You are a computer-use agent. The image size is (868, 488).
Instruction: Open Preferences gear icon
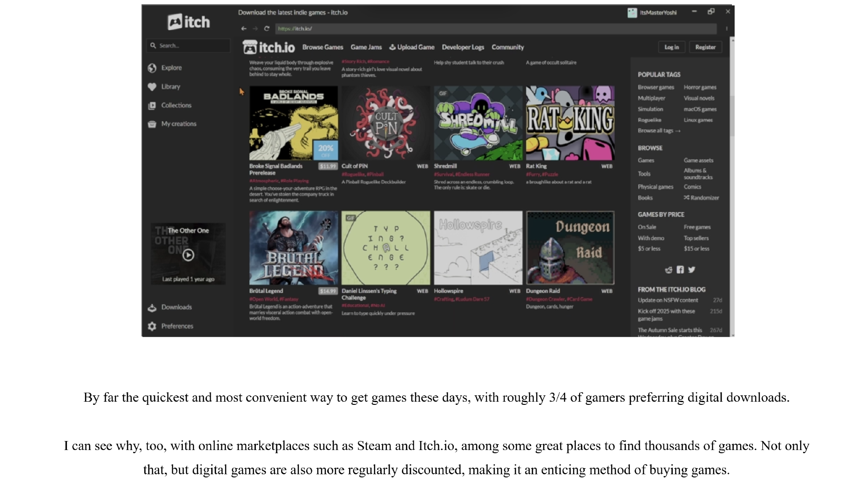152,326
